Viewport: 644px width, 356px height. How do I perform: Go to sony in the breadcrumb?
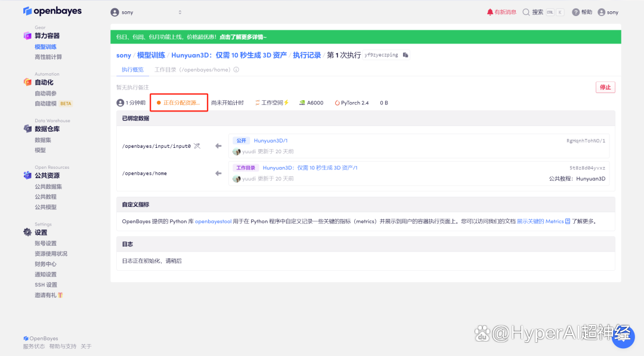[x=123, y=55]
